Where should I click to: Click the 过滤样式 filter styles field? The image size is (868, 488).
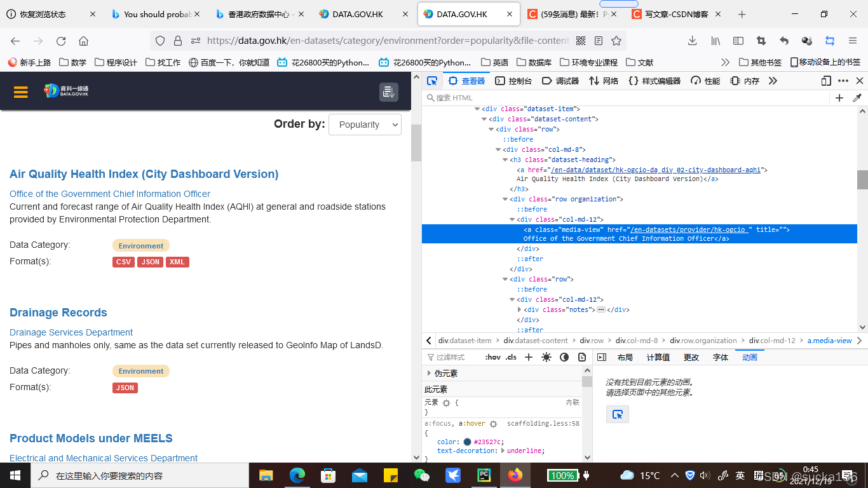452,357
